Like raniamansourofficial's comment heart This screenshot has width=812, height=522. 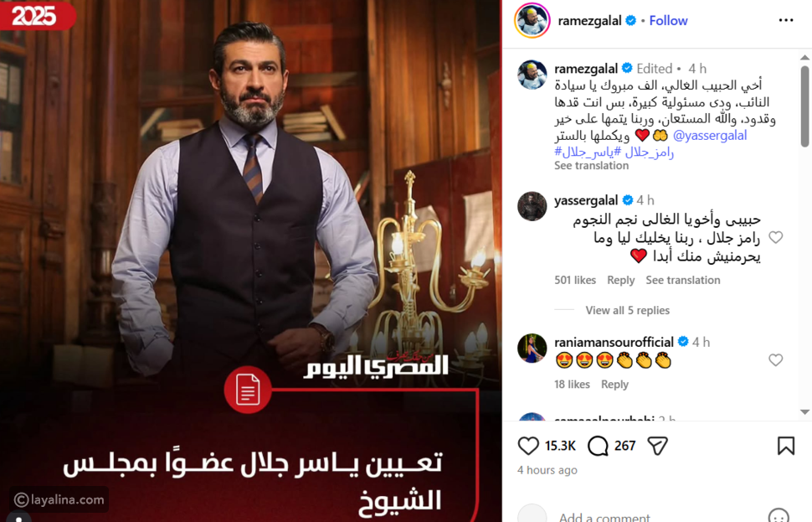(x=775, y=359)
